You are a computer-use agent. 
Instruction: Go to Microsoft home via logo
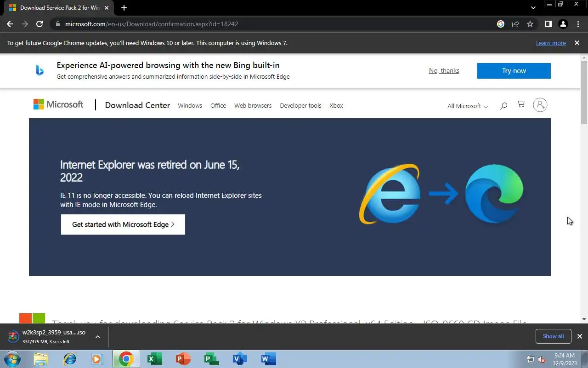(x=58, y=104)
